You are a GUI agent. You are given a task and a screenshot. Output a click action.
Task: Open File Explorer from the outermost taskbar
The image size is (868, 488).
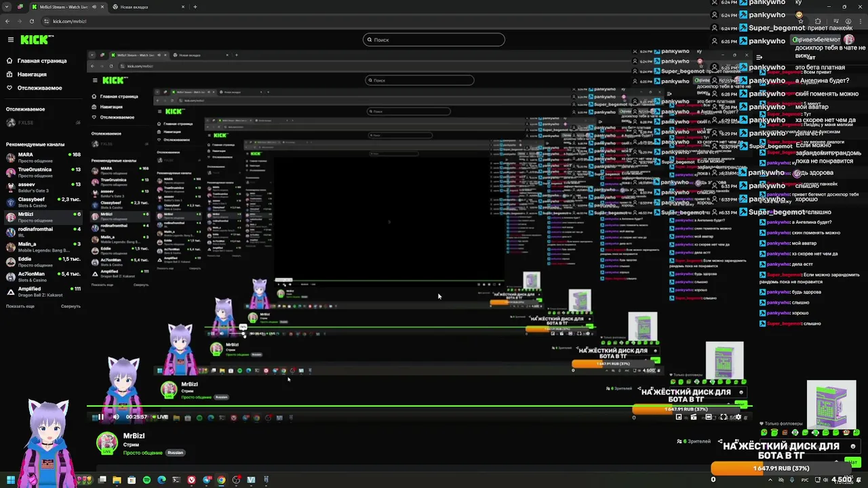(117, 480)
